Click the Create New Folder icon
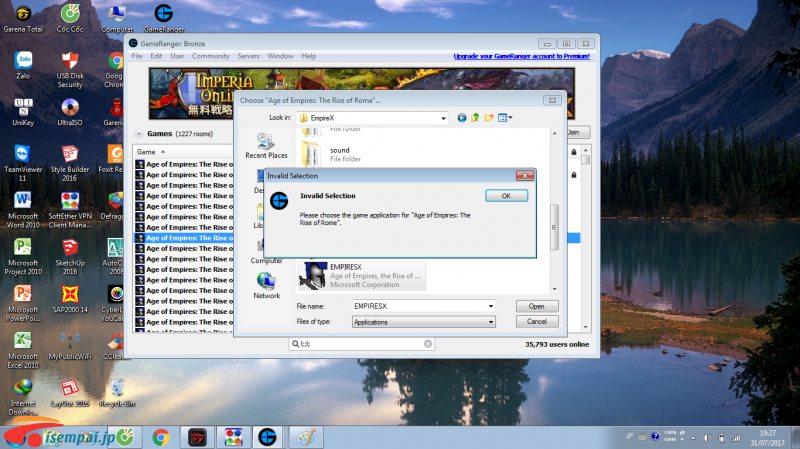This screenshot has height=449, width=800. [x=489, y=118]
